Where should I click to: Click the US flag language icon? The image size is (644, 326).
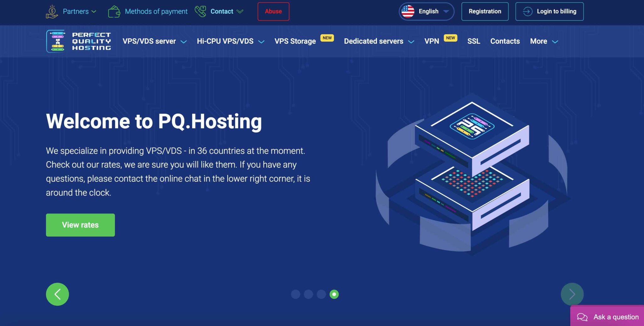click(408, 11)
